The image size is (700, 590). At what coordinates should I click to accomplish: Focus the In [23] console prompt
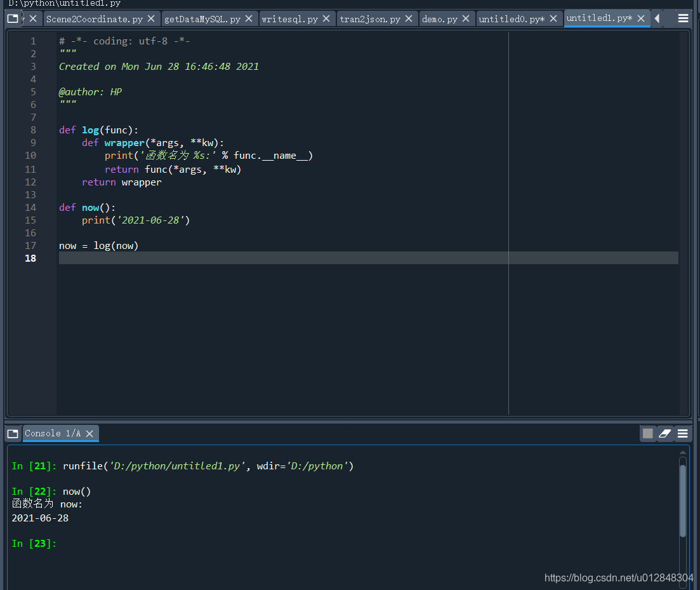[x=34, y=544]
